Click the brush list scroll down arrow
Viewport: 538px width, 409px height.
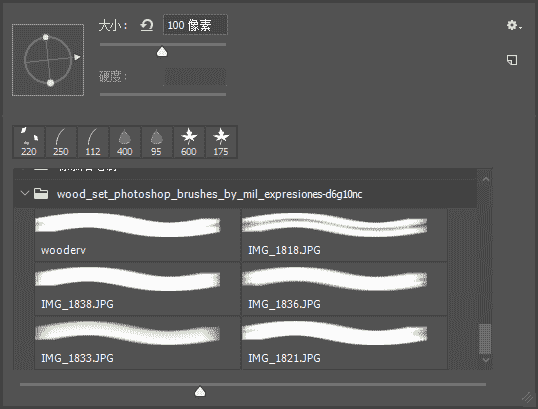[x=486, y=360]
